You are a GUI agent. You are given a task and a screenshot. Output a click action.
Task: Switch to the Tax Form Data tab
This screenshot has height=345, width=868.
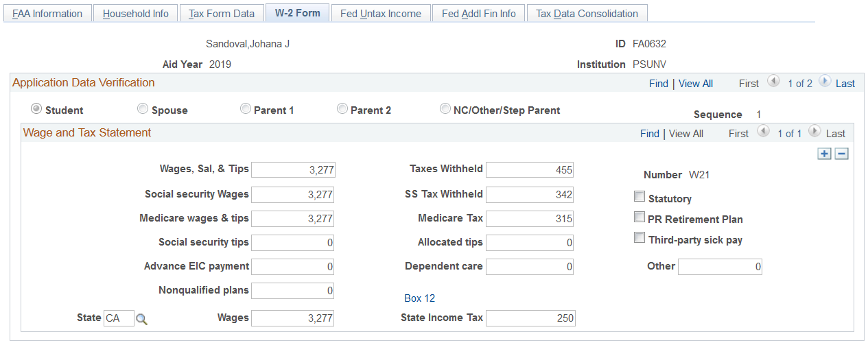pos(222,14)
